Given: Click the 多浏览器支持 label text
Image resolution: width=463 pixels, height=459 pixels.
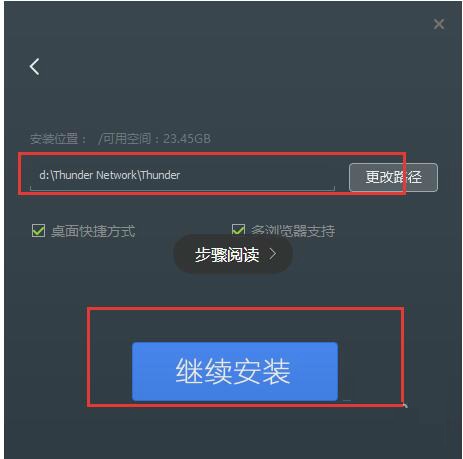Looking at the screenshot, I should [293, 231].
